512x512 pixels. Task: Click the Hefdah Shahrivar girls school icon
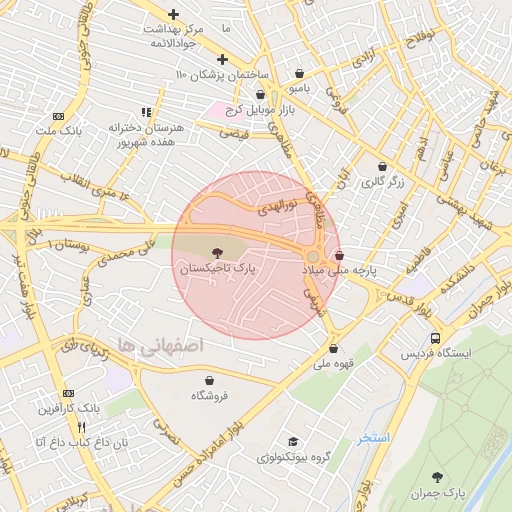pos(146,112)
